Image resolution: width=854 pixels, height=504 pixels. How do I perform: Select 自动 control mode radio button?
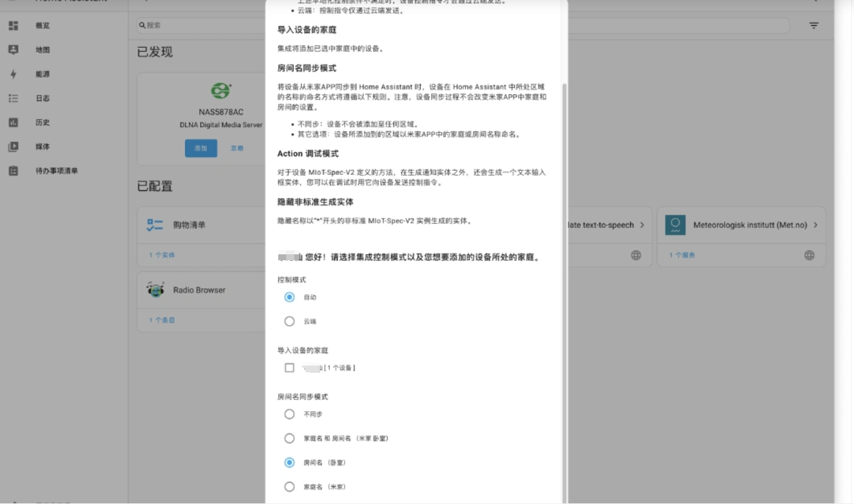click(290, 297)
